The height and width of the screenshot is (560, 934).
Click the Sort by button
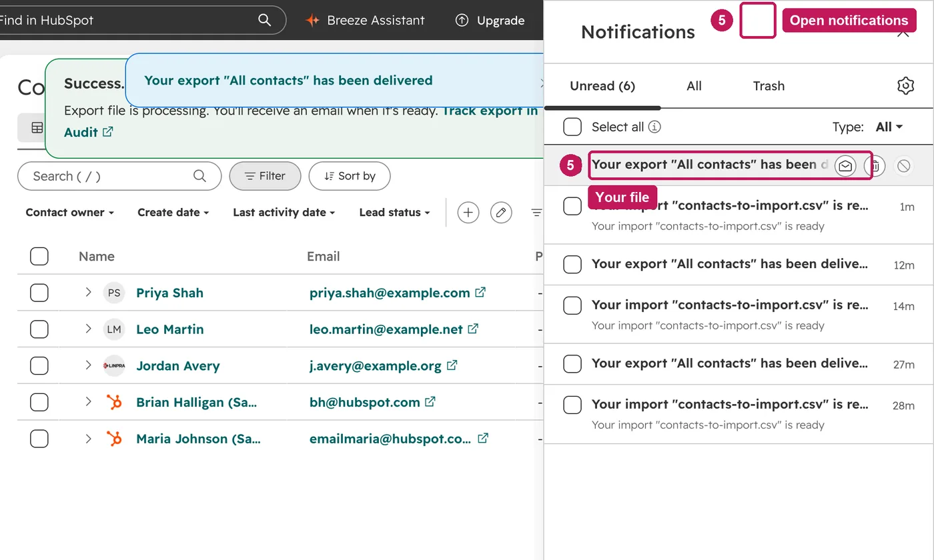click(350, 176)
